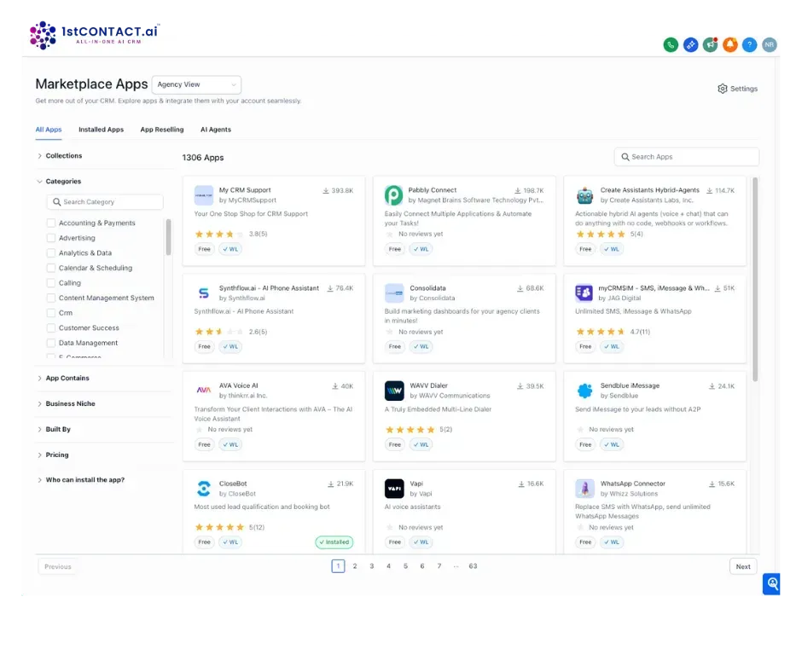Image resolution: width=802 pixels, height=672 pixels.
Task: Go to page 5 of apps
Action: pyautogui.click(x=405, y=566)
